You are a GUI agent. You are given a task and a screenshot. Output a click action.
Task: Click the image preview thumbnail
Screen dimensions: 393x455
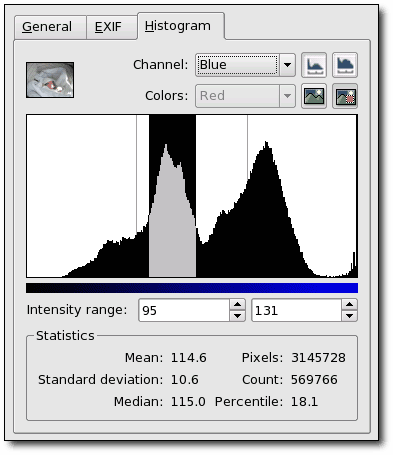click(50, 80)
